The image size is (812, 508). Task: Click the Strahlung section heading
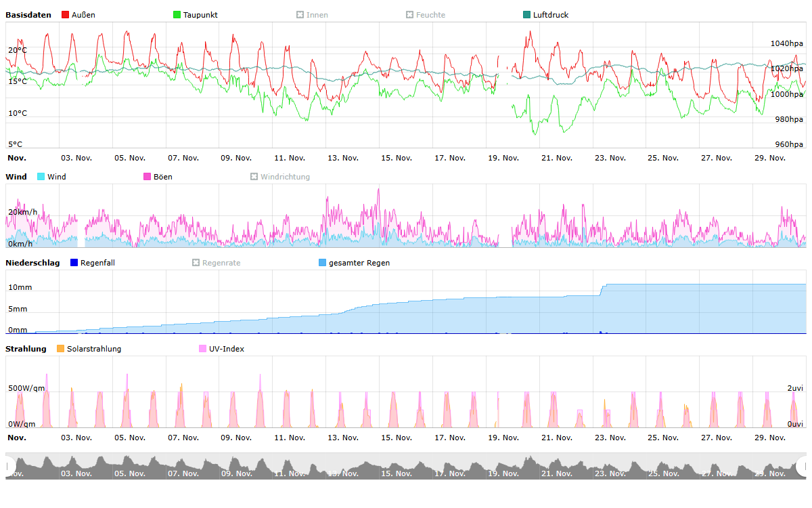[26, 349]
